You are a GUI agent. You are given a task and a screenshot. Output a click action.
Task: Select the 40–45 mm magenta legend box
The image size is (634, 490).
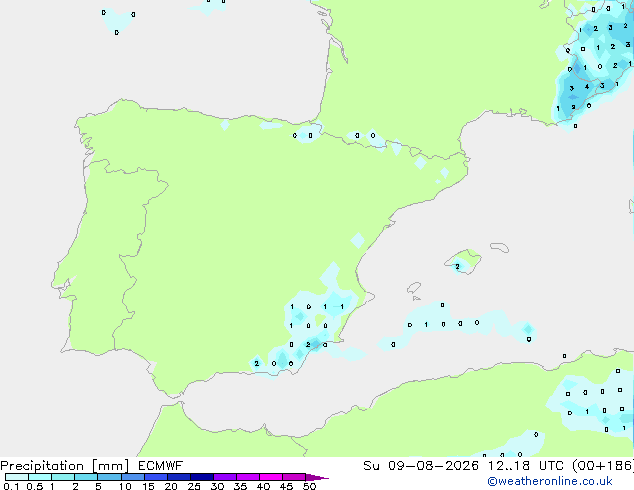[x=271, y=477]
